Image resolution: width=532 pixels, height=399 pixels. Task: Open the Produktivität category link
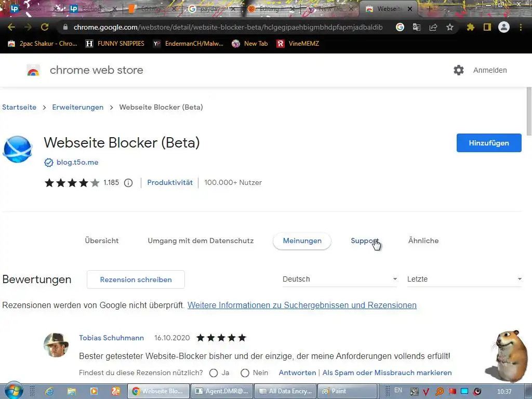click(170, 182)
